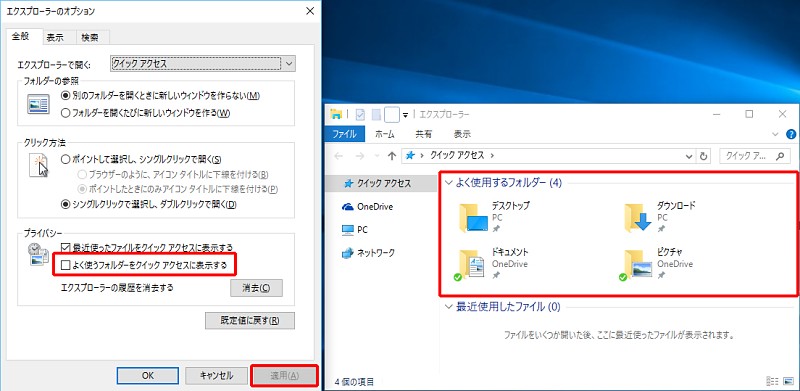Refresh the Explorer view

click(704, 156)
